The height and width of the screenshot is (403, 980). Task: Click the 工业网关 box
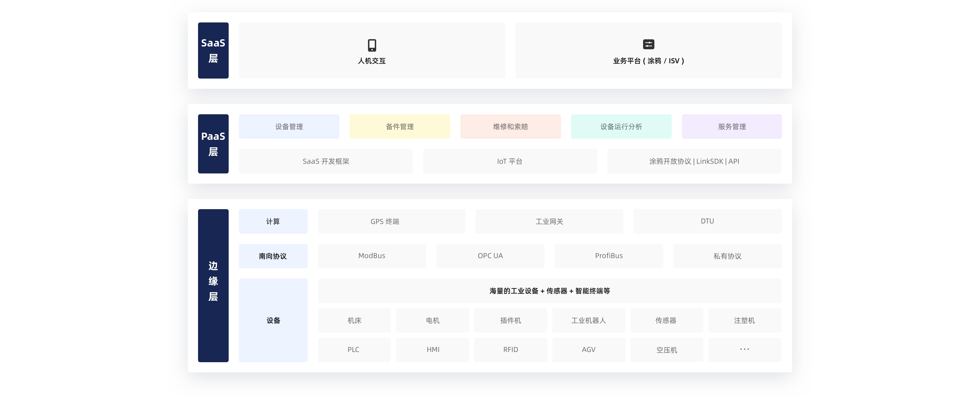pos(549,221)
